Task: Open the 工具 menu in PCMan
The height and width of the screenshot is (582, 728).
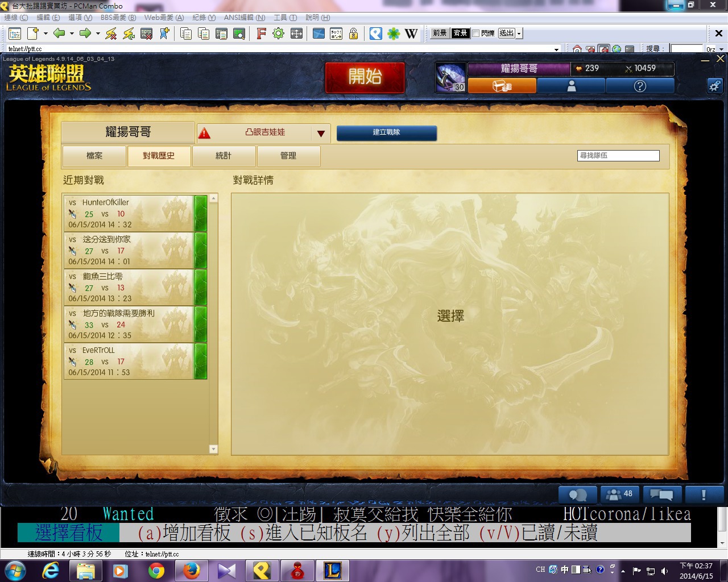Action: [x=286, y=18]
